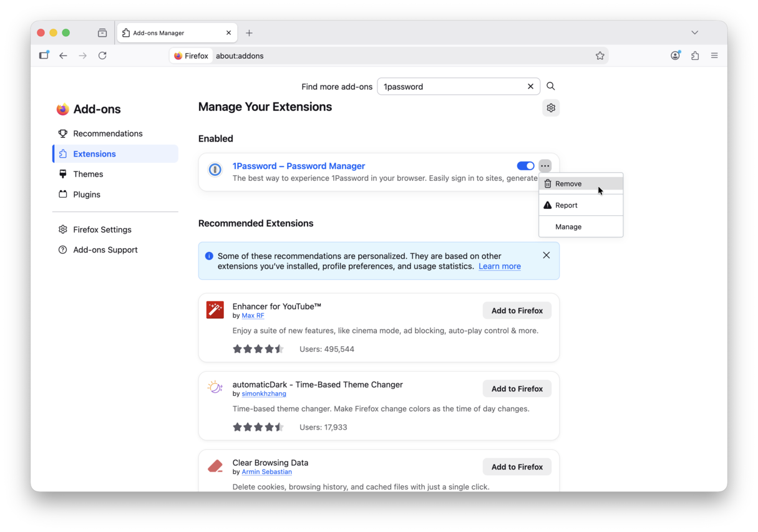Add Enhancer for YouTube to Firefox

point(517,311)
